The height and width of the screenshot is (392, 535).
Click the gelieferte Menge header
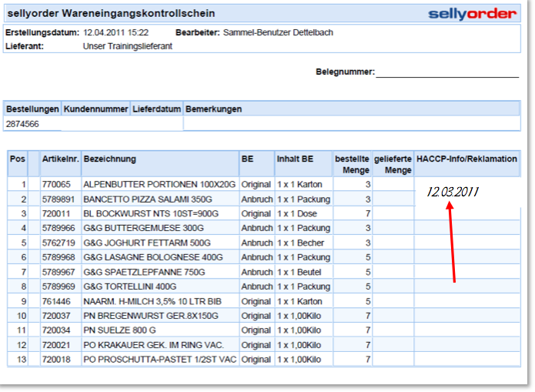[393, 164]
